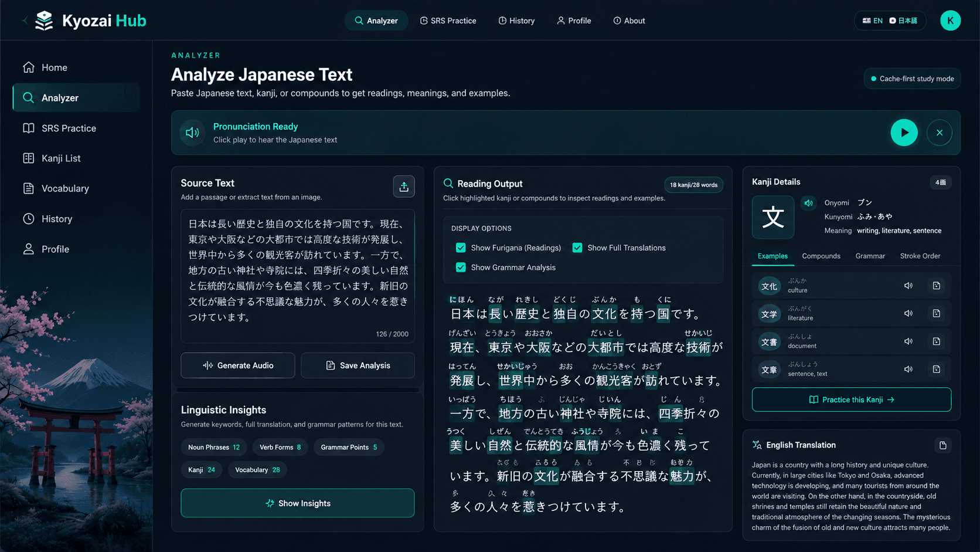The width and height of the screenshot is (980, 552).
Task: Save 文書 document example icon
Action: tap(936, 341)
